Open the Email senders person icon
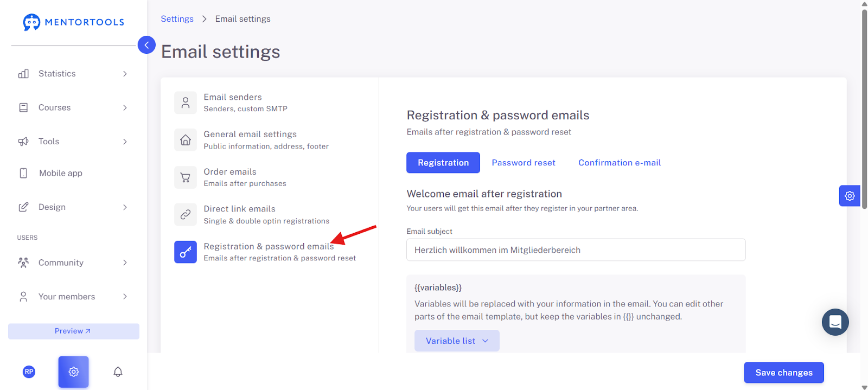 [x=186, y=103]
